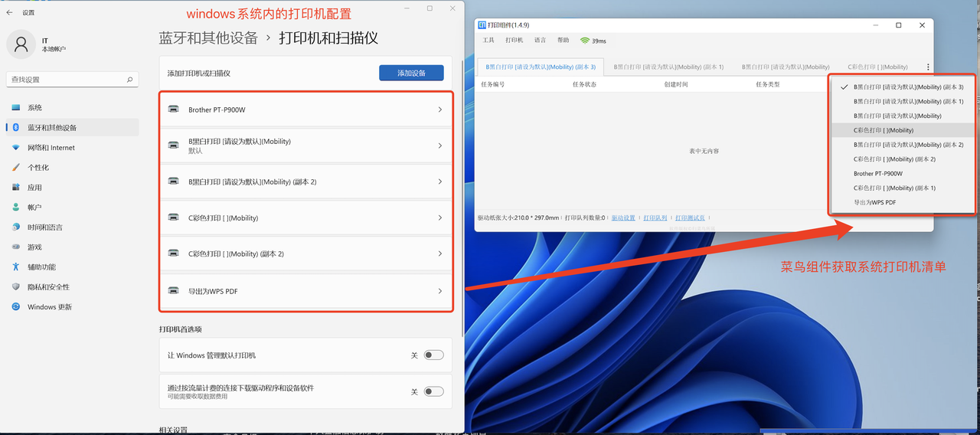Open 辅助功能 in sidebar
980x435 pixels.
coord(72,267)
